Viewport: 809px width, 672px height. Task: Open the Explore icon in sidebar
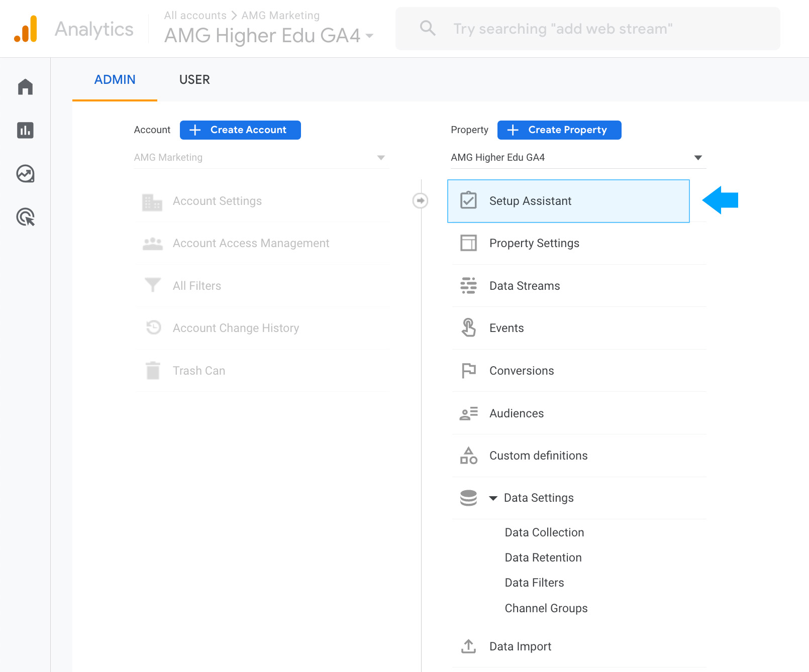(x=25, y=174)
